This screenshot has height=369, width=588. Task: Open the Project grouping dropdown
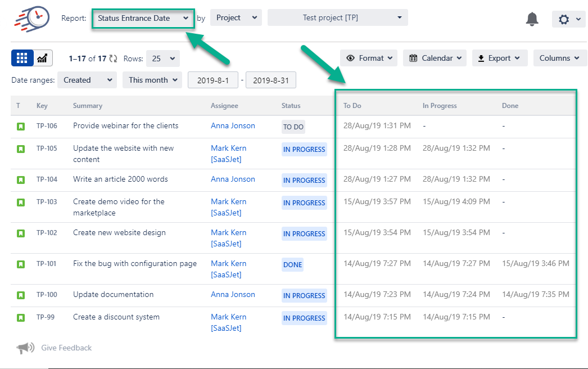(x=236, y=17)
